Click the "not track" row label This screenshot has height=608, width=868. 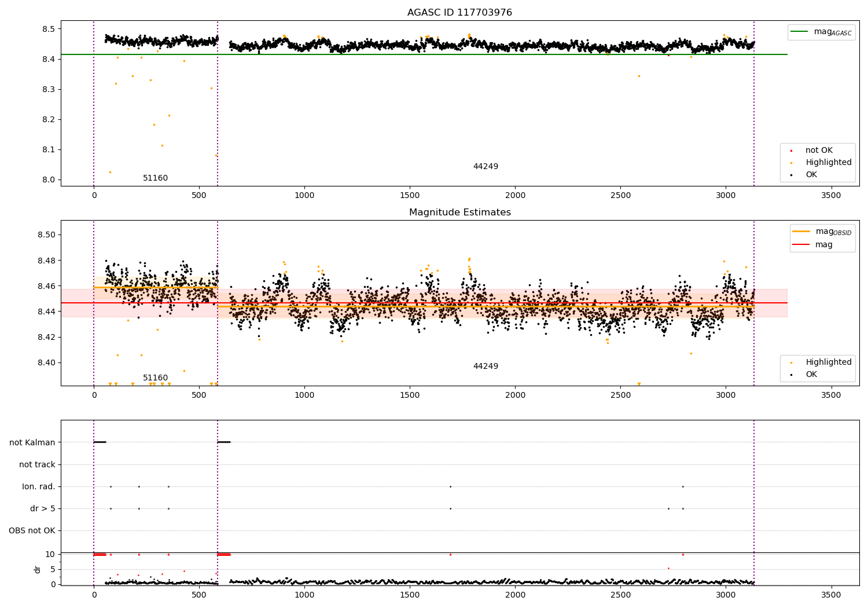(37, 464)
